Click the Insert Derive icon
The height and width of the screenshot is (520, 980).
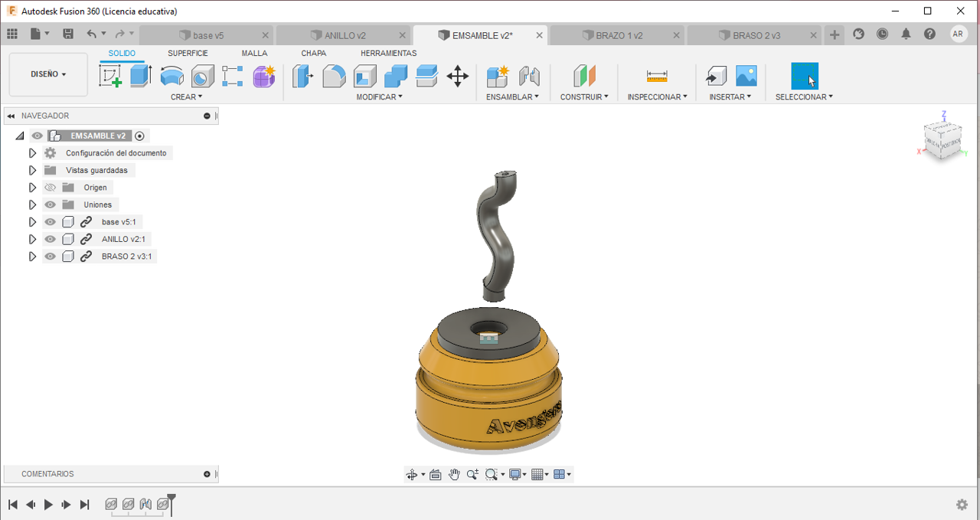(x=715, y=76)
